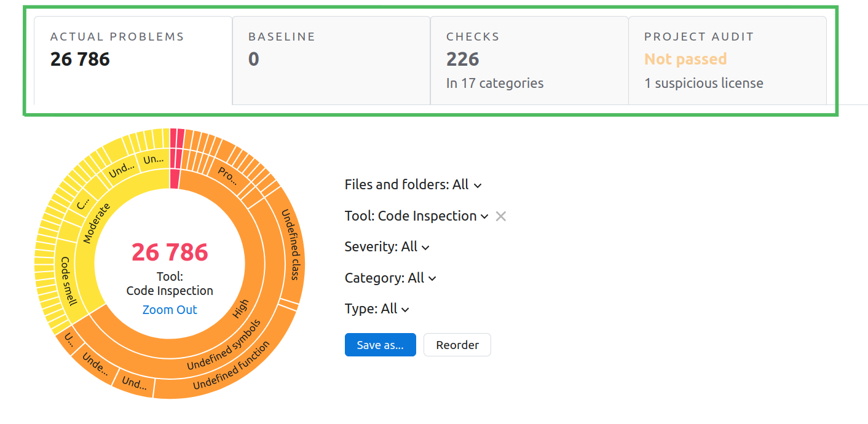This screenshot has height=424, width=868.
Task: Switch to the Baseline tab
Action: tap(331, 60)
